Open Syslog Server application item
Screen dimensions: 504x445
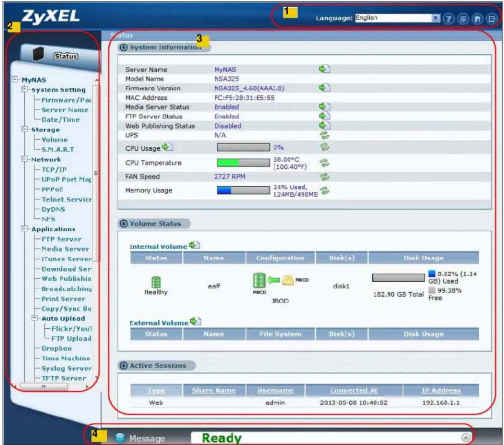click(x=66, y=369)
